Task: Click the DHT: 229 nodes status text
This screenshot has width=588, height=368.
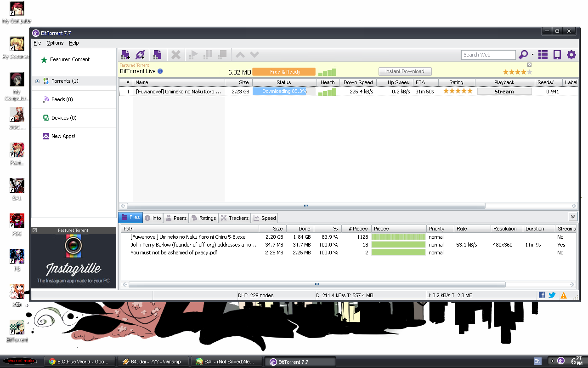Action: (x=255, y=295)
